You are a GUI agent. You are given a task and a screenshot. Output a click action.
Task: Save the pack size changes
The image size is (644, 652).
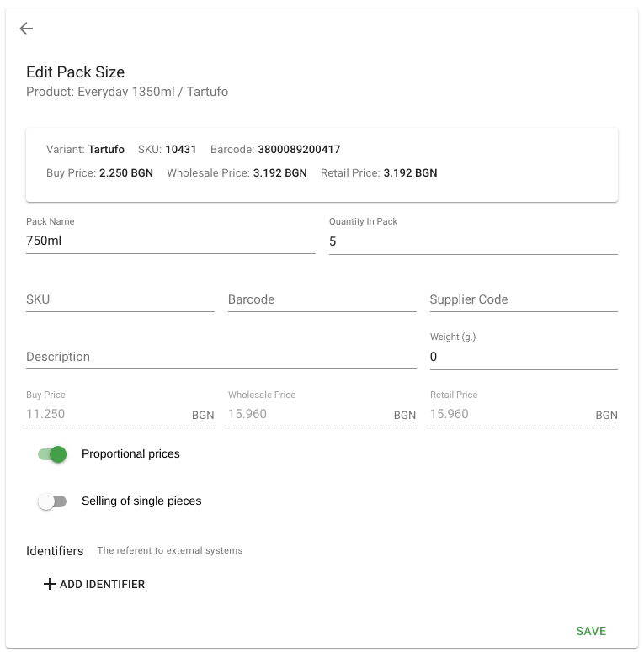(x=591, y=631)
